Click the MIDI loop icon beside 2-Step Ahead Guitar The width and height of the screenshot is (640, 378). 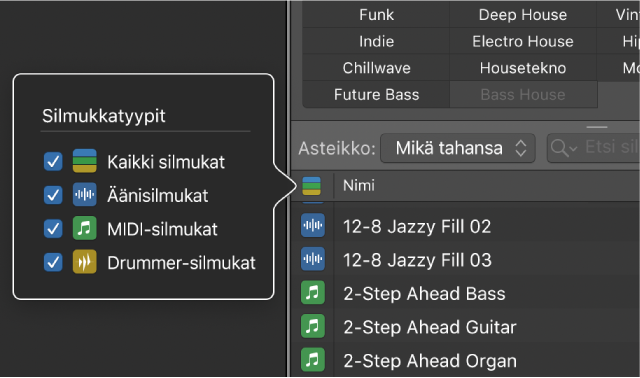[313, 326]
